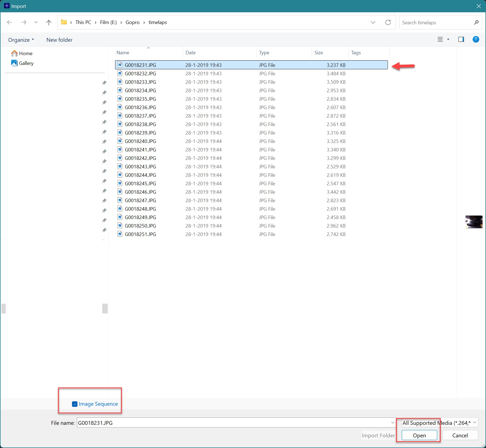Click the Import Folder button
The image size is (486, 448).
[378, 435]
